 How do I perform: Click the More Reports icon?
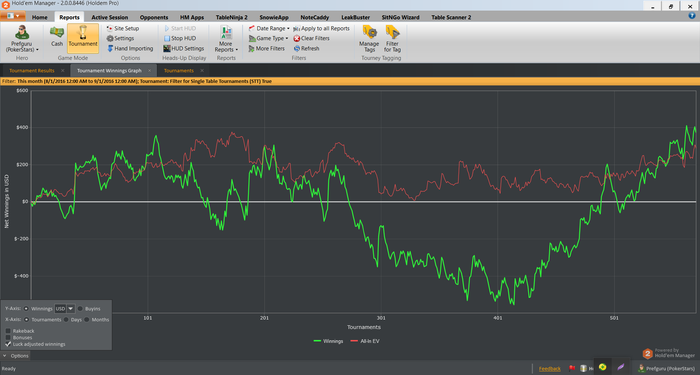tap(226, 33)
